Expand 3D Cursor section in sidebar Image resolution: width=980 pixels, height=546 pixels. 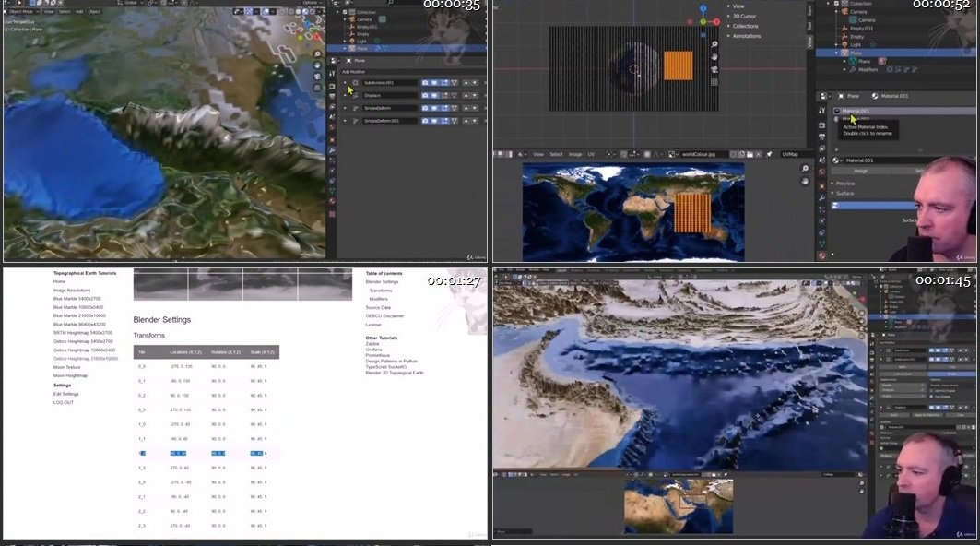pos(743,17)
